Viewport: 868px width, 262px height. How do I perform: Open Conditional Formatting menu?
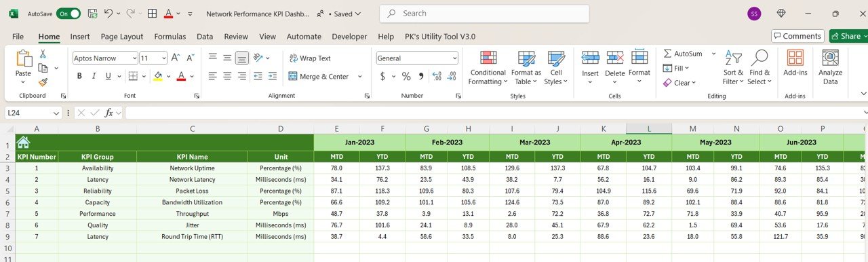pos(488,68)
